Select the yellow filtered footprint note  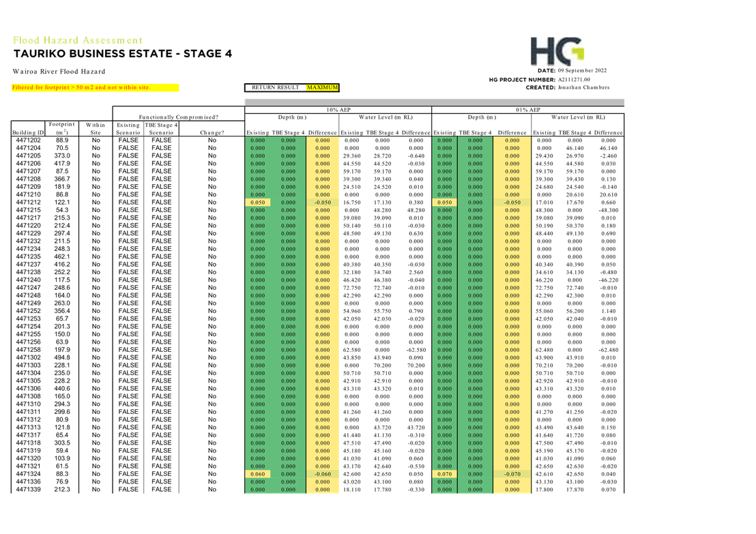click(x=95, y=87)
